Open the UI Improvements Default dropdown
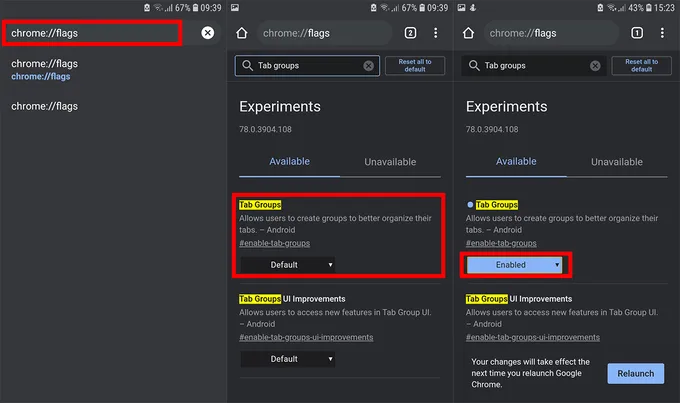This screenshot has height=403, width=680. 288,359
